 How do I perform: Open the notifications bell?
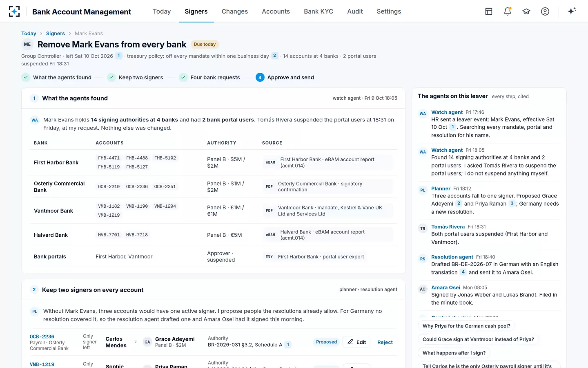(508, 11)
